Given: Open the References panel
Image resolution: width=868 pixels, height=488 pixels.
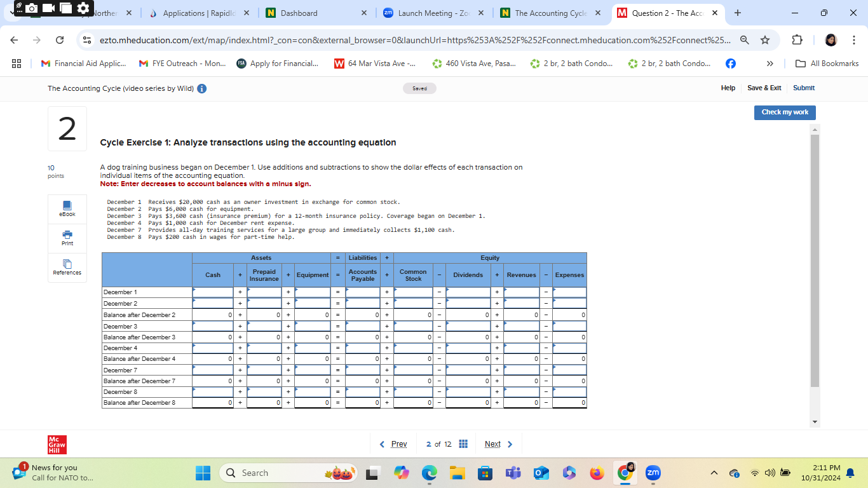Looking at the screenshot, I should (x=67, y=268).
